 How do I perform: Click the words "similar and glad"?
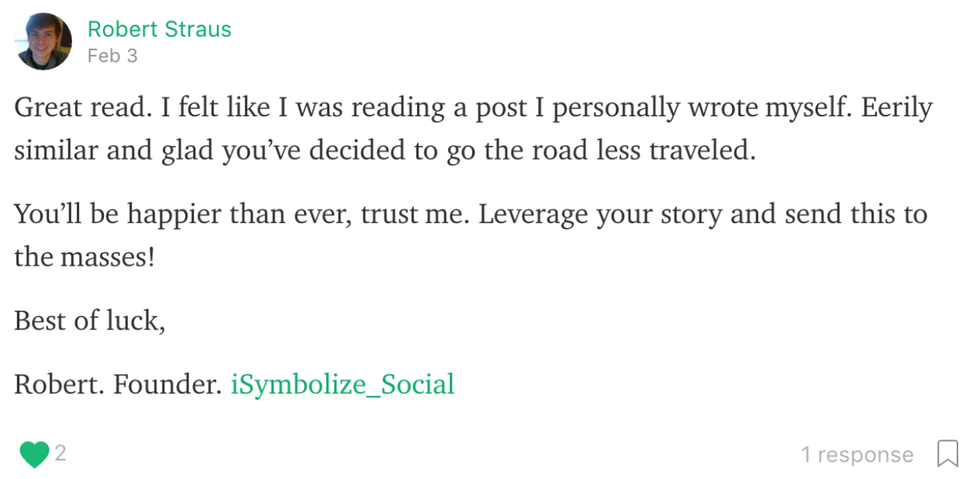tap(113, 151)
